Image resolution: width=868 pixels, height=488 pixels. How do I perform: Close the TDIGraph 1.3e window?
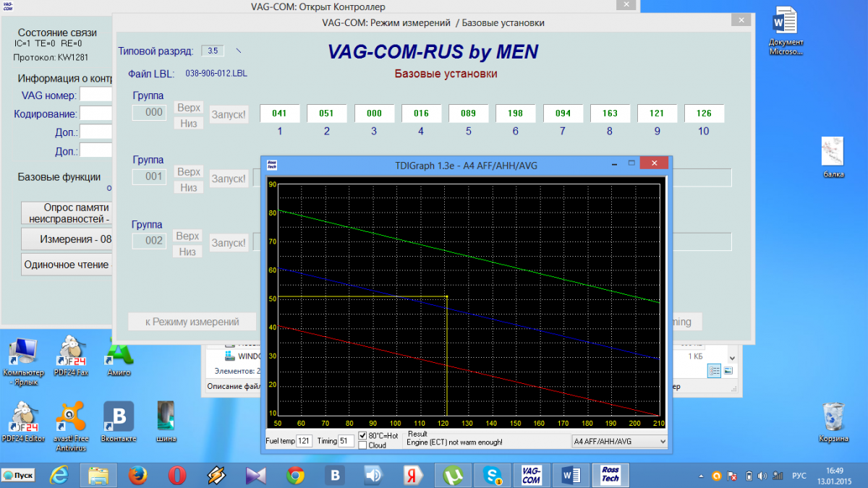point(655,163)
